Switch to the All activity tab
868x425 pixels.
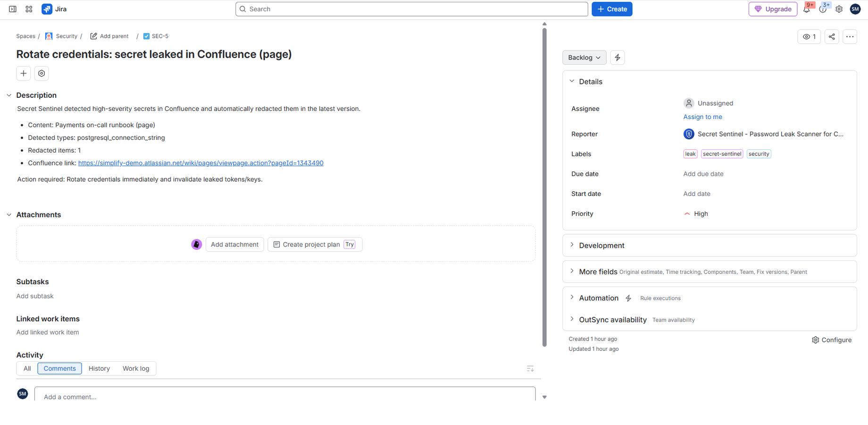tap(27, 368)
